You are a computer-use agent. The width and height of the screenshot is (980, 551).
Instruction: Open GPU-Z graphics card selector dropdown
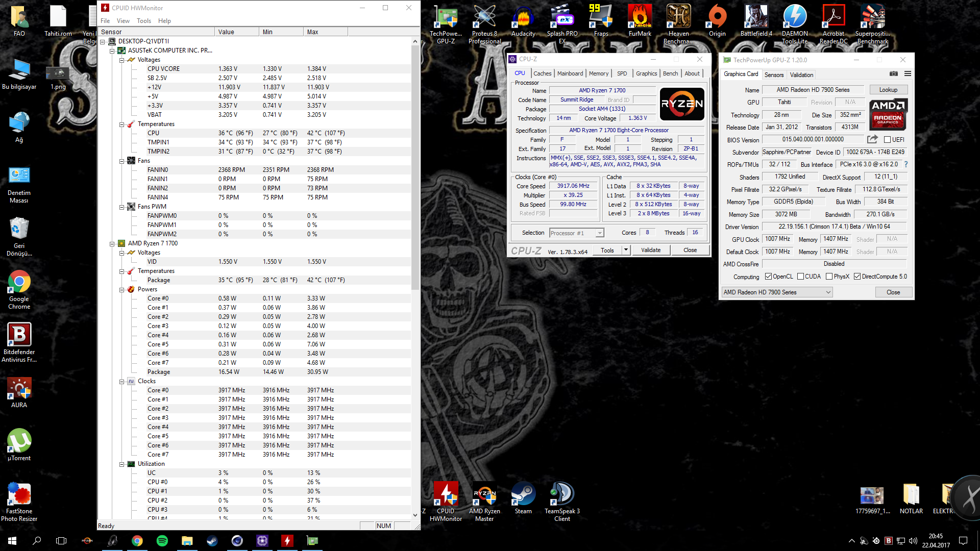tap(777, 292)
